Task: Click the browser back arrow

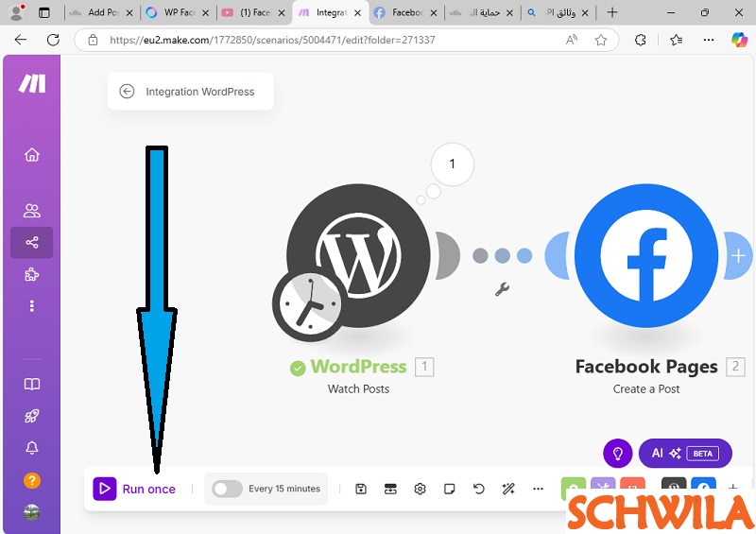Action: [x=20, y=40]
